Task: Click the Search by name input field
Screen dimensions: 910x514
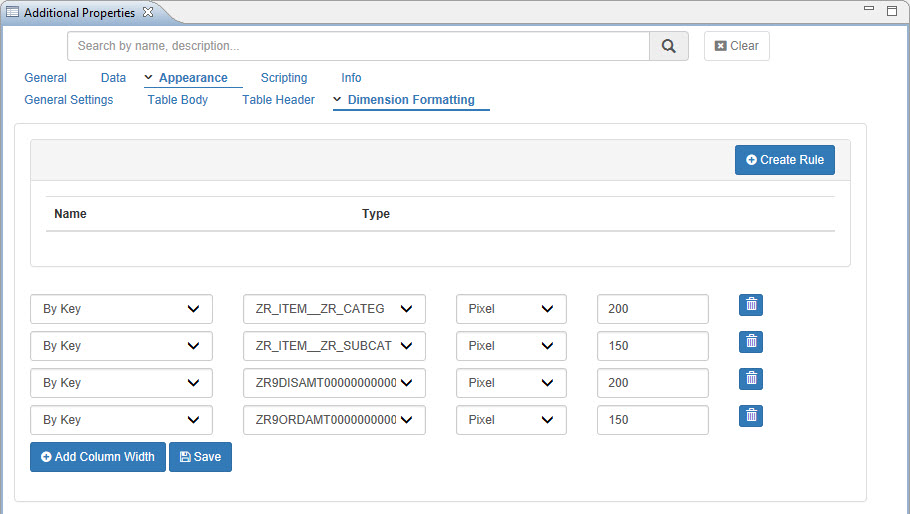Action: (358, 46)
